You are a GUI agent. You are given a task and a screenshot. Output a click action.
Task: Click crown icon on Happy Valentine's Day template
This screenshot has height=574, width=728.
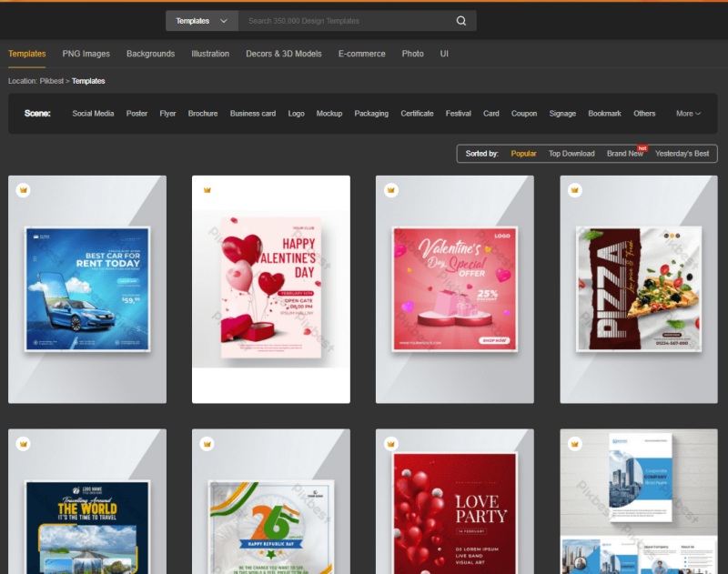(x=207, y=190)
